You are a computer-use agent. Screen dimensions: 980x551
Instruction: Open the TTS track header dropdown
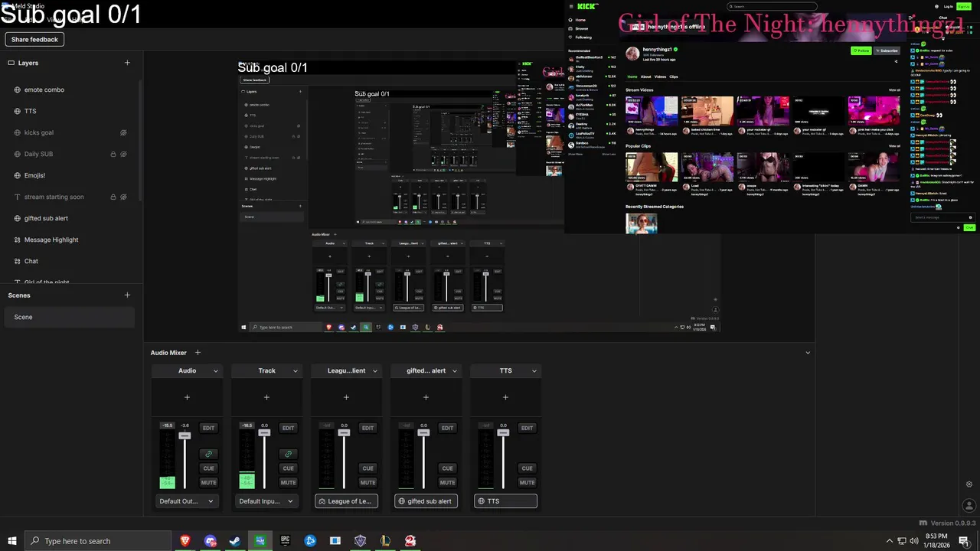(x=534, y=370)
